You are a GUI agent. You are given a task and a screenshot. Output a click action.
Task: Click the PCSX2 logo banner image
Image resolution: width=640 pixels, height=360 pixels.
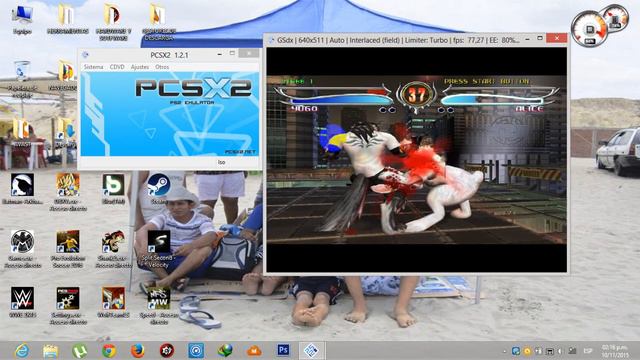(x=170, y=114)
